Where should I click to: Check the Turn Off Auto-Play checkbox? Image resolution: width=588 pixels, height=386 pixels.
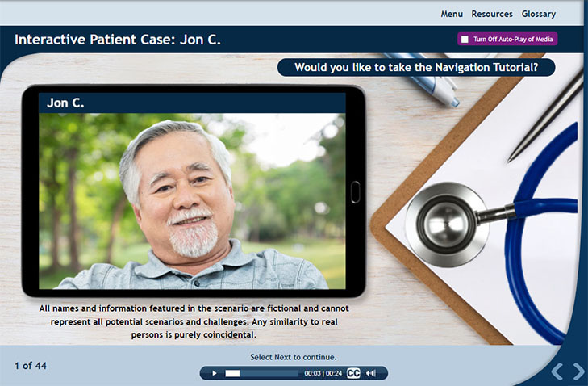pyautogui.click(x=465, y=39)
